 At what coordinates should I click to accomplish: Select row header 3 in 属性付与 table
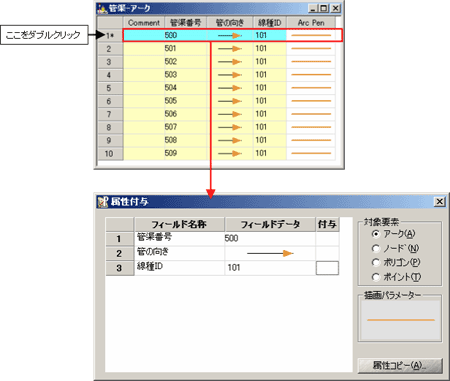point(119,268)
